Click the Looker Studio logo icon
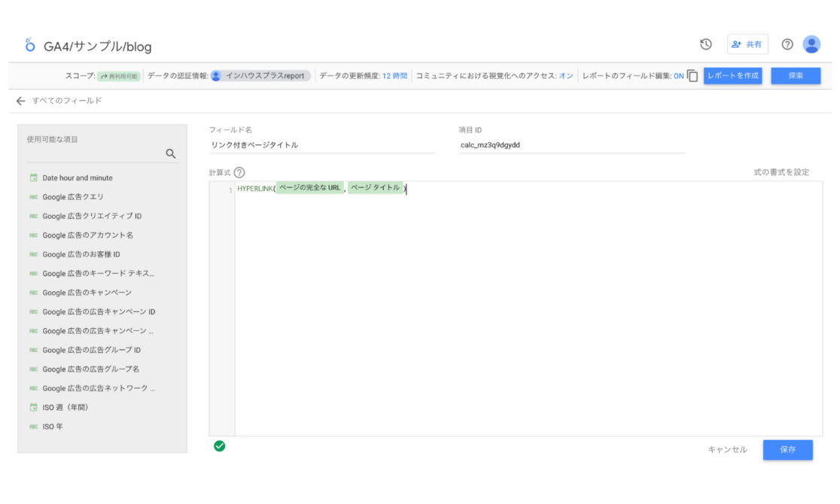This screenshot has height=504, width=840. tap(30, 46)
